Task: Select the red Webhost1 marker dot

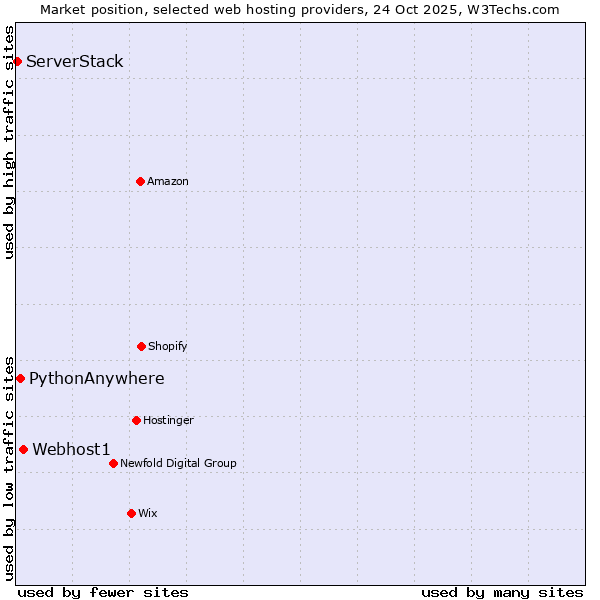Action: click(23, 449)
